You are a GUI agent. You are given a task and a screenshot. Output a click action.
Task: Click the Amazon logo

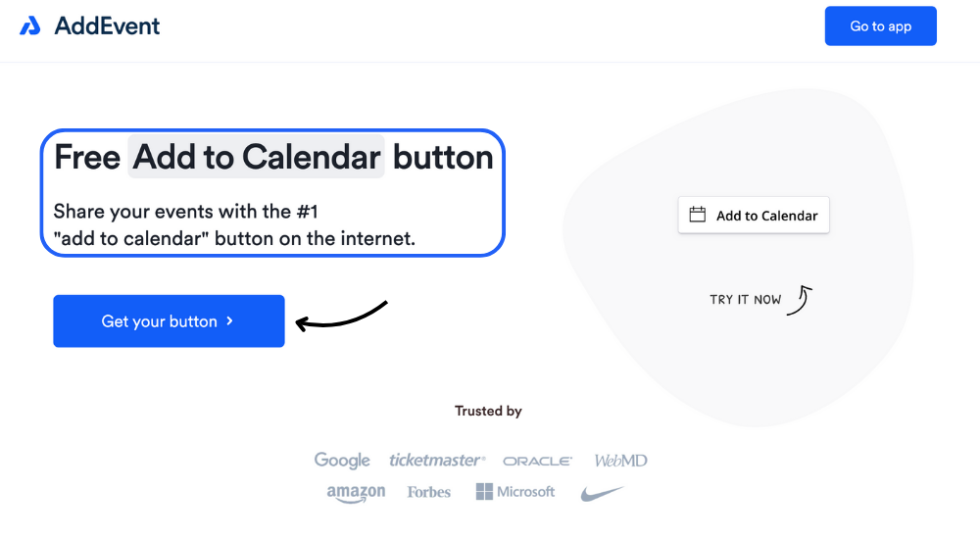(x=356, y=493)
